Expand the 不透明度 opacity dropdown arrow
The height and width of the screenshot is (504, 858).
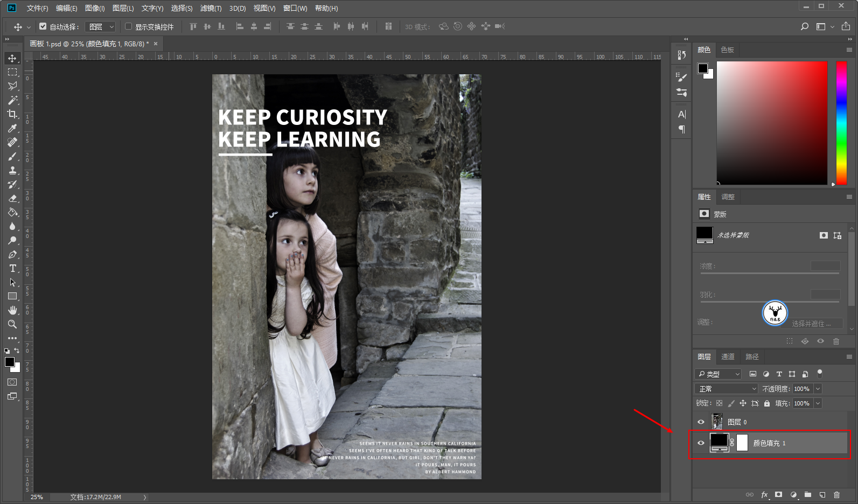pyautogui.click(x=818, y=389)
